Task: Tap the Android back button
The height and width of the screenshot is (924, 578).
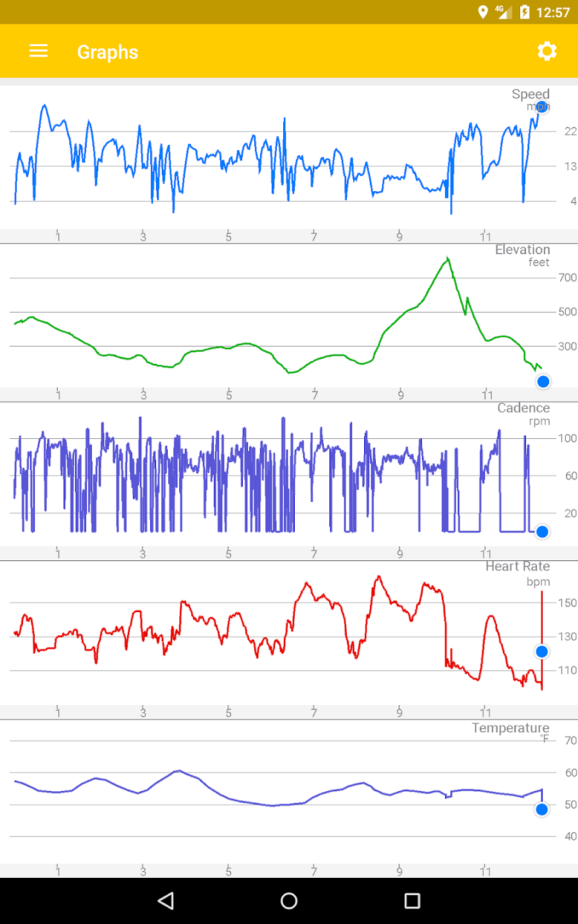Action: 166,901
